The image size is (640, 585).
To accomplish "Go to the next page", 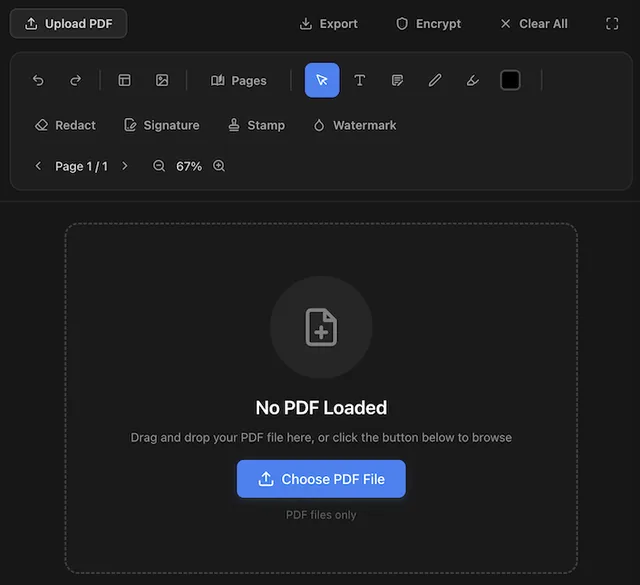I will 125,166.
